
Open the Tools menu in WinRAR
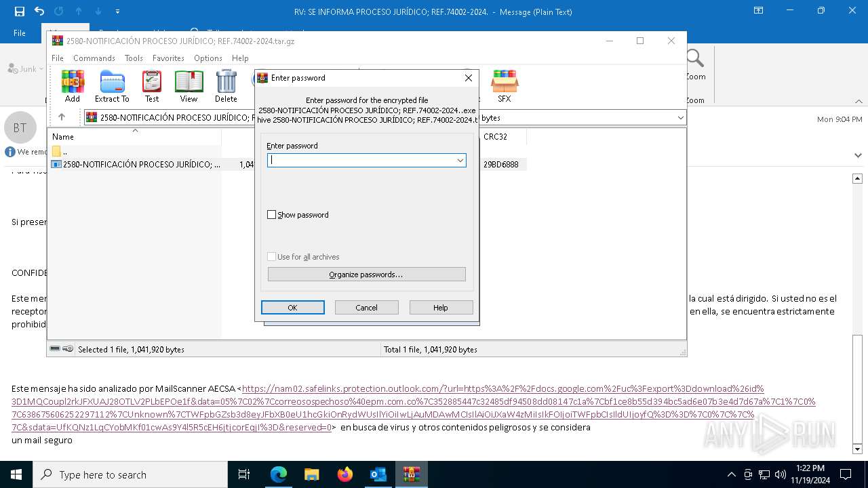click(x=134, y=58)
